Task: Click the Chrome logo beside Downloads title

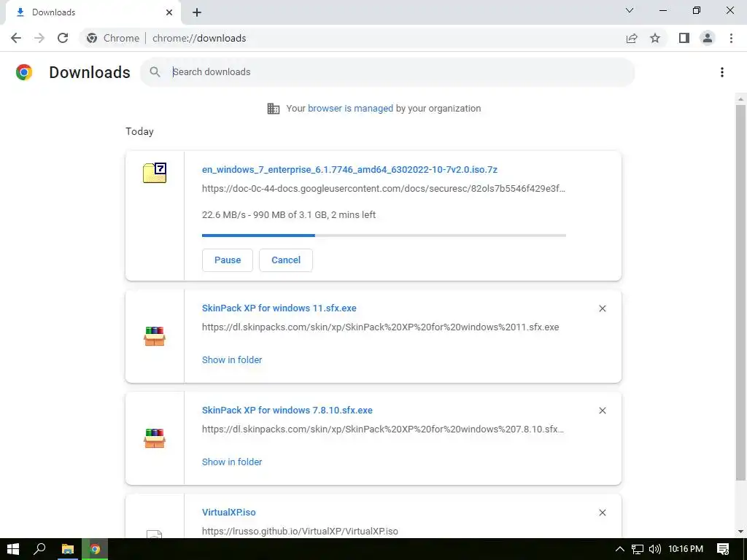Action: (x=24, y=72)
